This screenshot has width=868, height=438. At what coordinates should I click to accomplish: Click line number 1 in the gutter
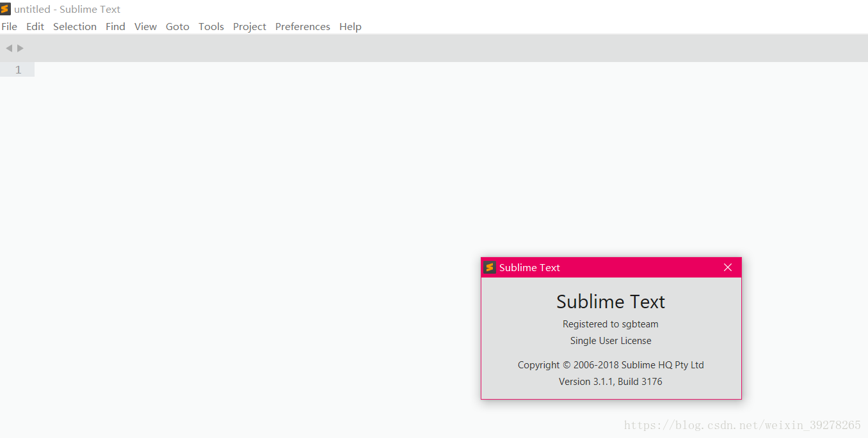point(18,70)
